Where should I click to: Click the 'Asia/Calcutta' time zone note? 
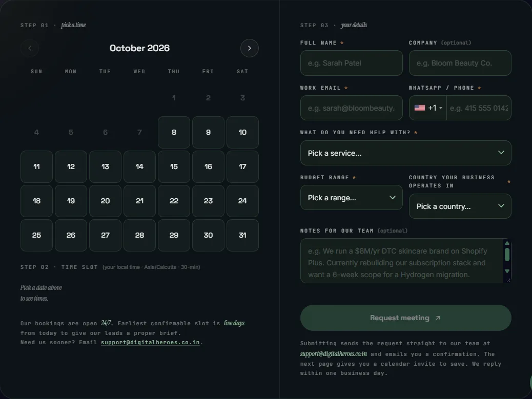(160, 267)
